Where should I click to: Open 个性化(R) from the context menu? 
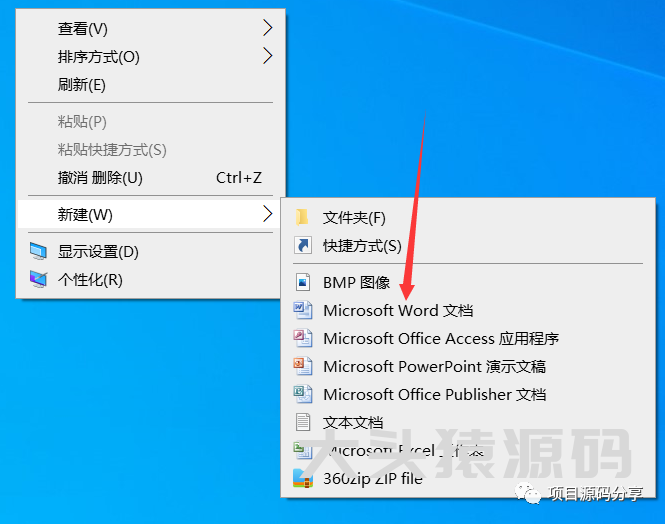pos(148,279)
